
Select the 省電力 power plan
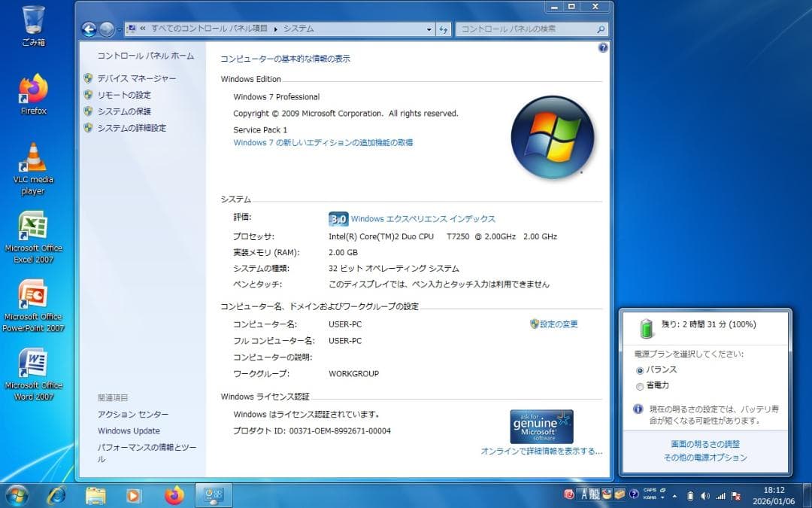(x=653, y=385)
